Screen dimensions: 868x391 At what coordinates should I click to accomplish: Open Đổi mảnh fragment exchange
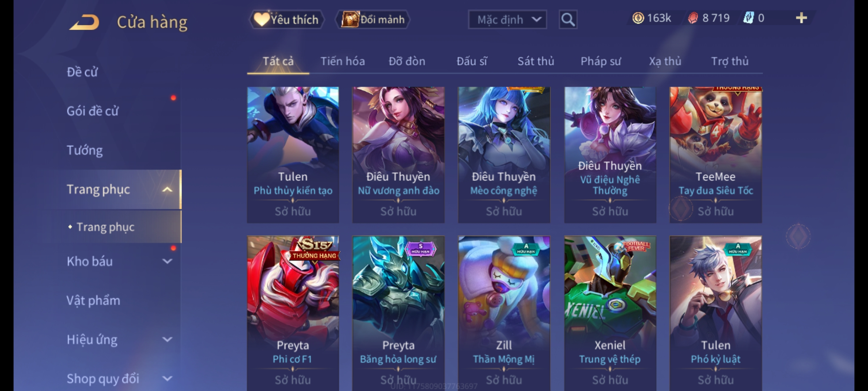click(x=373, y=20)
